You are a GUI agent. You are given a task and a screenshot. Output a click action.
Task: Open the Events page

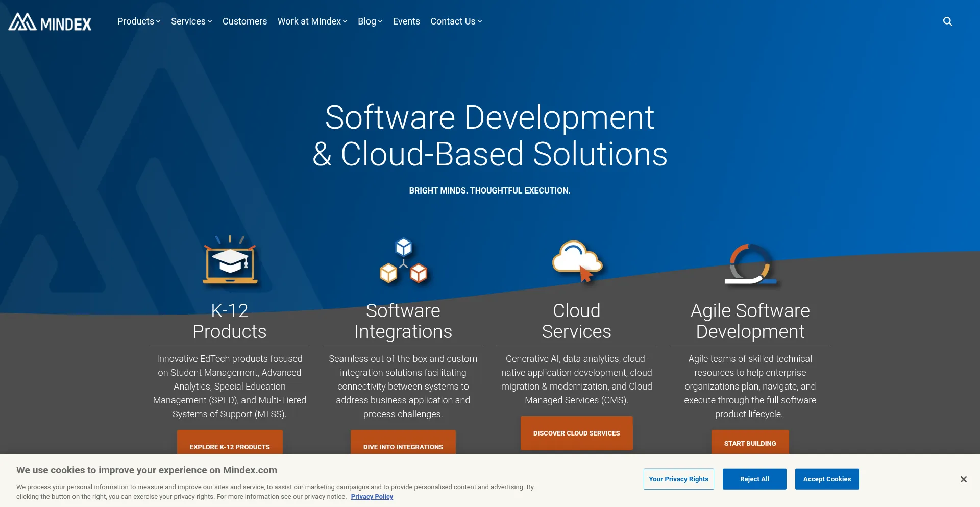[406, 21]
